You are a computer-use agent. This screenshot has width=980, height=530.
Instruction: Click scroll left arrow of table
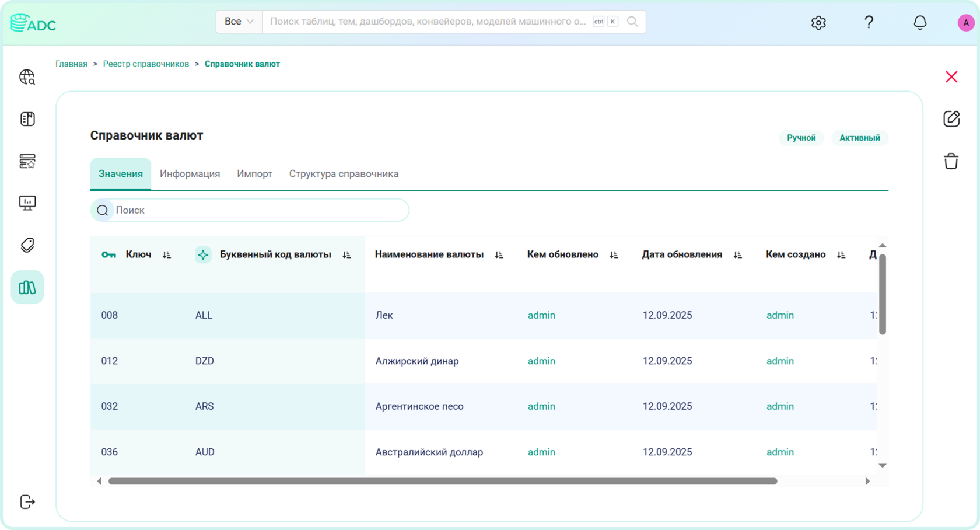tap(99, 482)
